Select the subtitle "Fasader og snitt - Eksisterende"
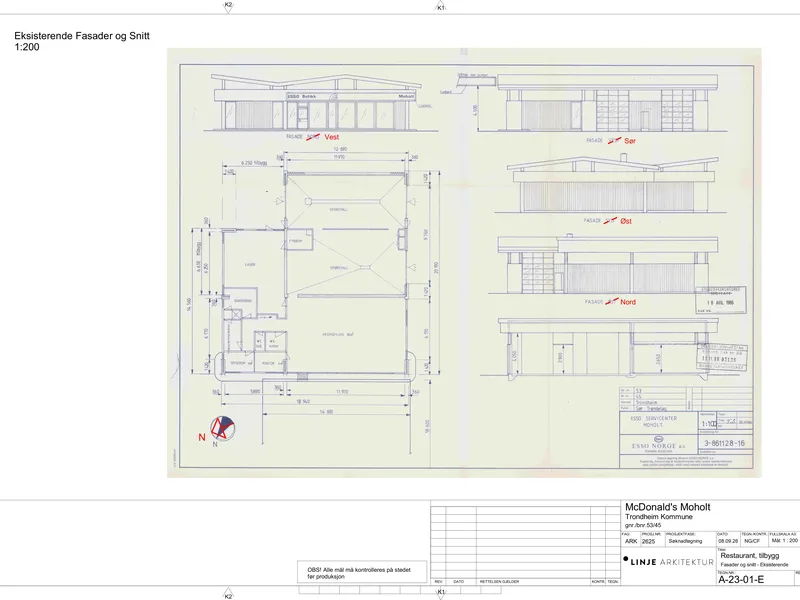 [x=755, y=565]
